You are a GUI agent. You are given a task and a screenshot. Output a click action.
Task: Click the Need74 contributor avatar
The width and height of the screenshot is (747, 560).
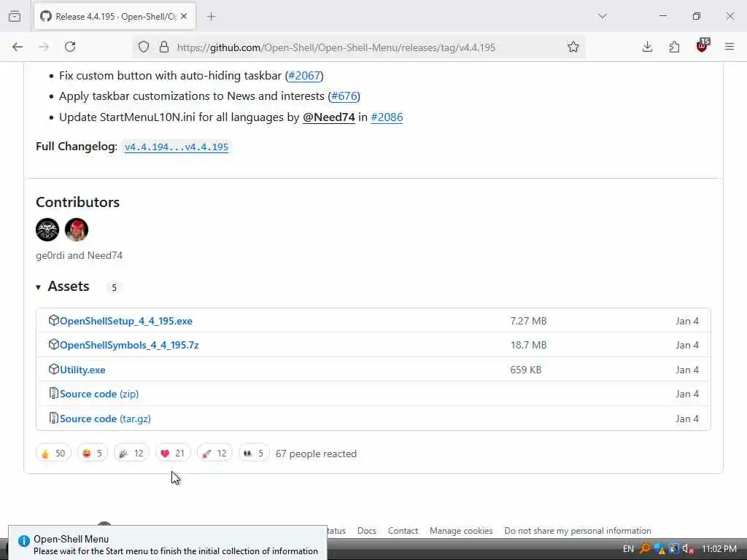(76, 230)
